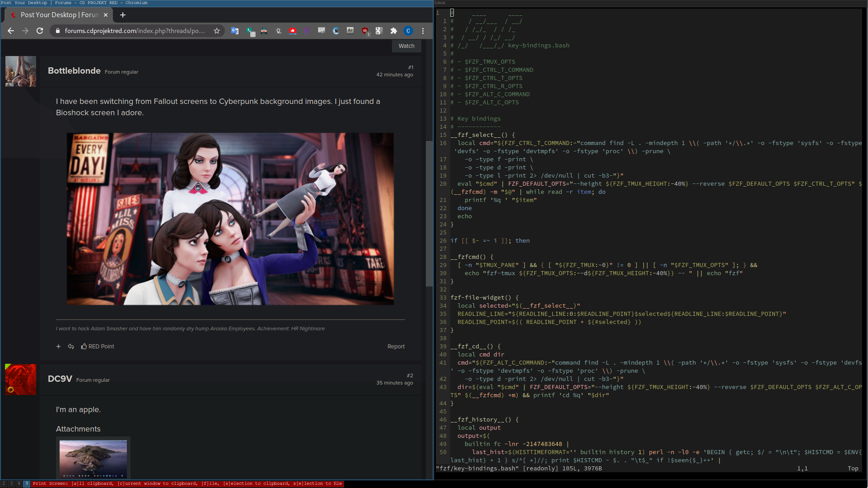Switch to workspace 8 in bar

click(19, 484)
